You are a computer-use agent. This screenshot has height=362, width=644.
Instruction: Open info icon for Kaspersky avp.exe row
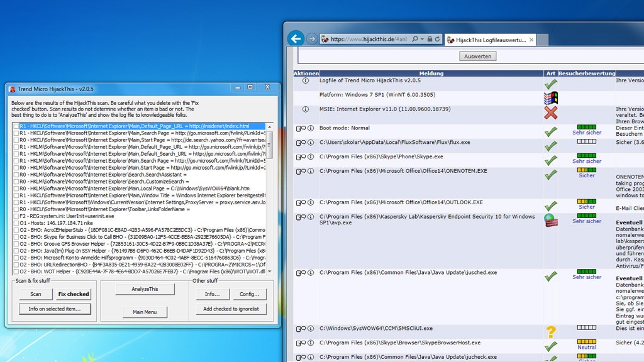click(311, 217)
